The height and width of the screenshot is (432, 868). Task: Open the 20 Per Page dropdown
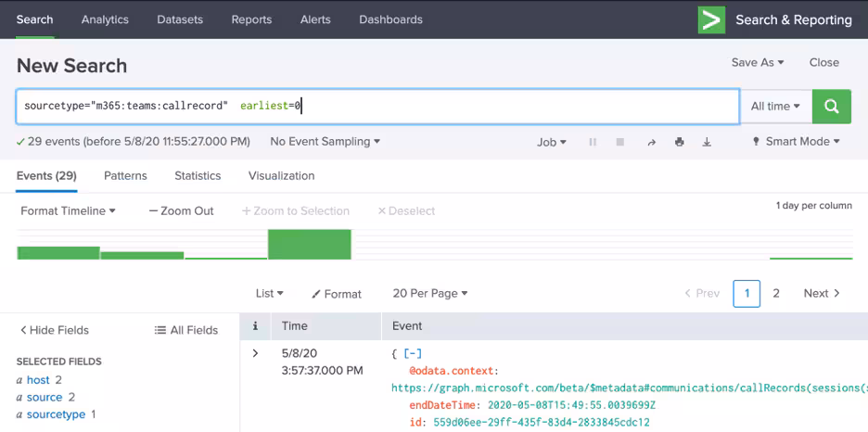point(429,293)
